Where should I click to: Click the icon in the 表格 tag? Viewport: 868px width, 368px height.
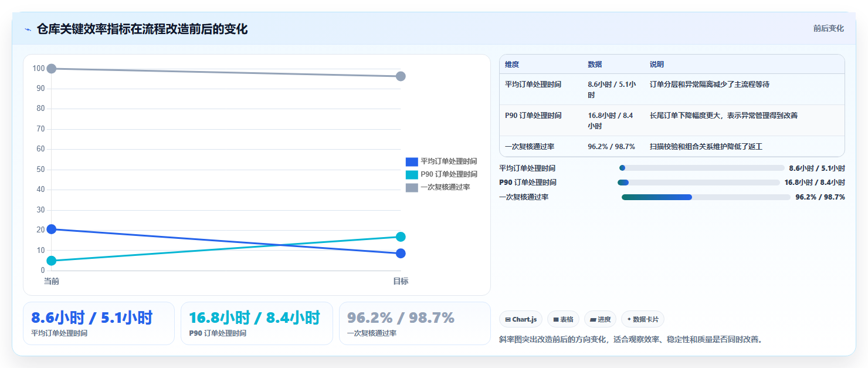[x=556, y=320]
